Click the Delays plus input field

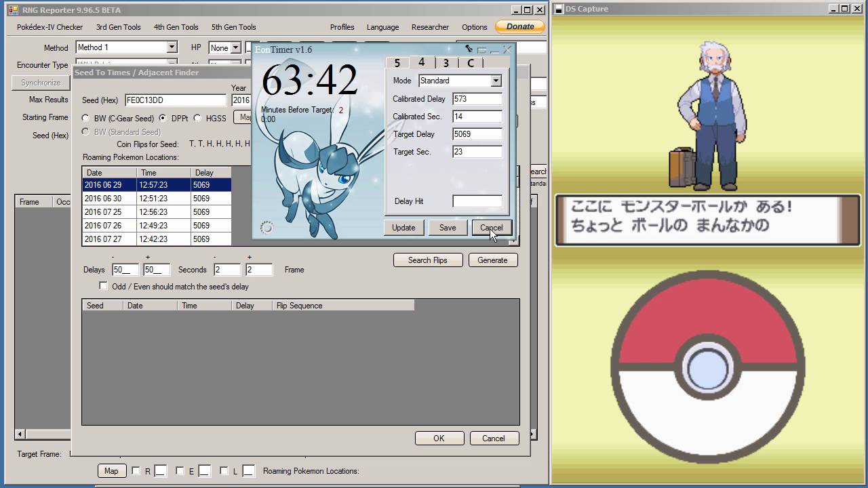(x=157, y=270)
